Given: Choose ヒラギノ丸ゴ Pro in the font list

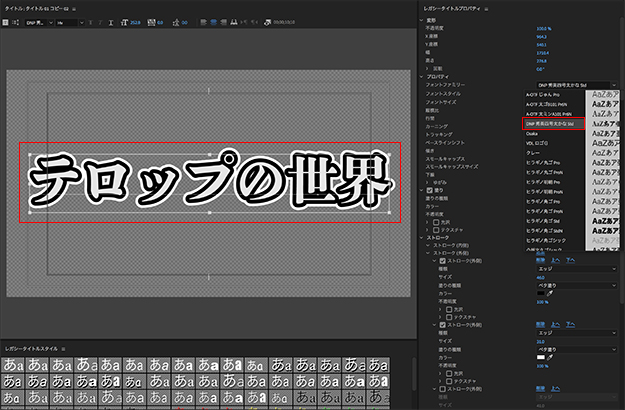Looking at the screenshot, I should pos(543,162).
